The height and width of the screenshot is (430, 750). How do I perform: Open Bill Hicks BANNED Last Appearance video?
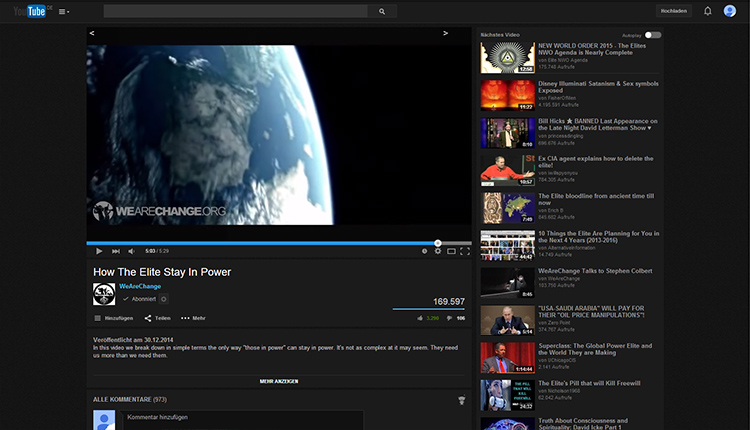click(x=598, y=124)
